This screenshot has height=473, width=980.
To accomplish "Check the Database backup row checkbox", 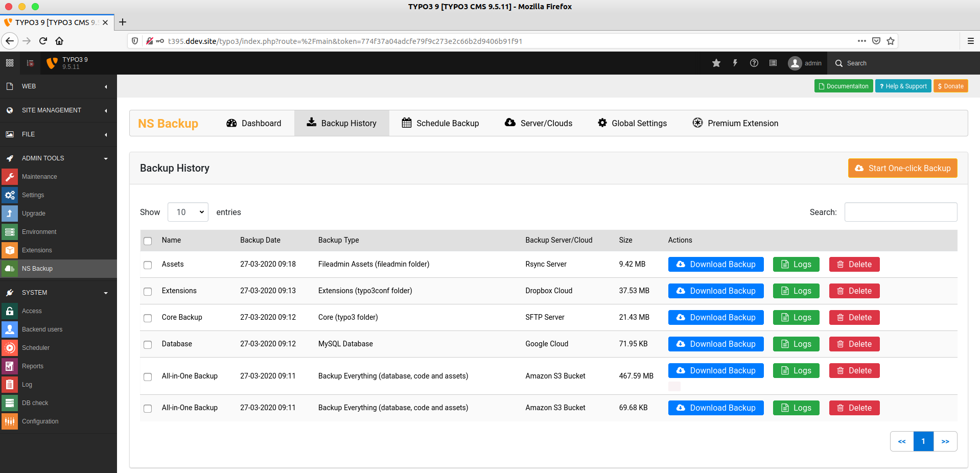I will click(148, 344).
